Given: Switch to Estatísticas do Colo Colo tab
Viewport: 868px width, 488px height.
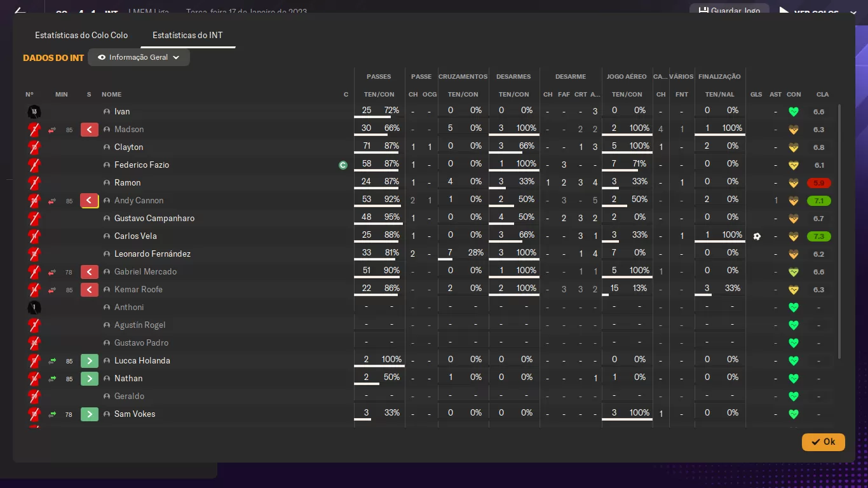Looking at the screenshot, I should pos(81,36).
